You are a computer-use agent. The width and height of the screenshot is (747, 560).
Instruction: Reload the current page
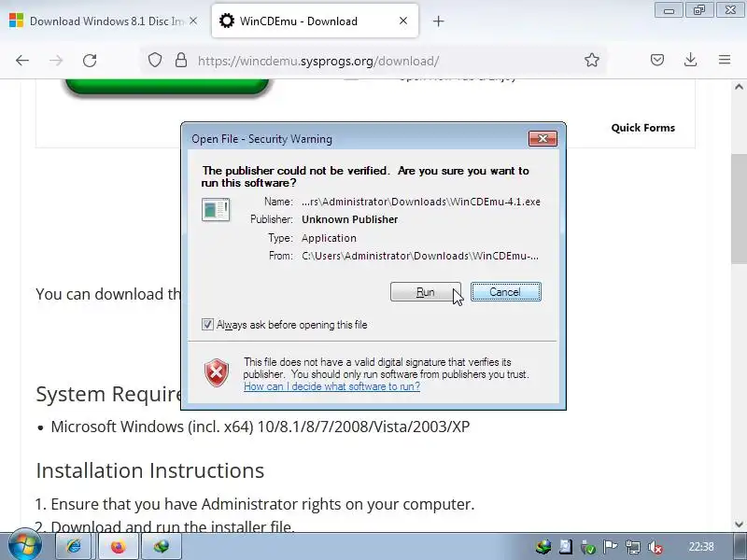coord(90,61)
